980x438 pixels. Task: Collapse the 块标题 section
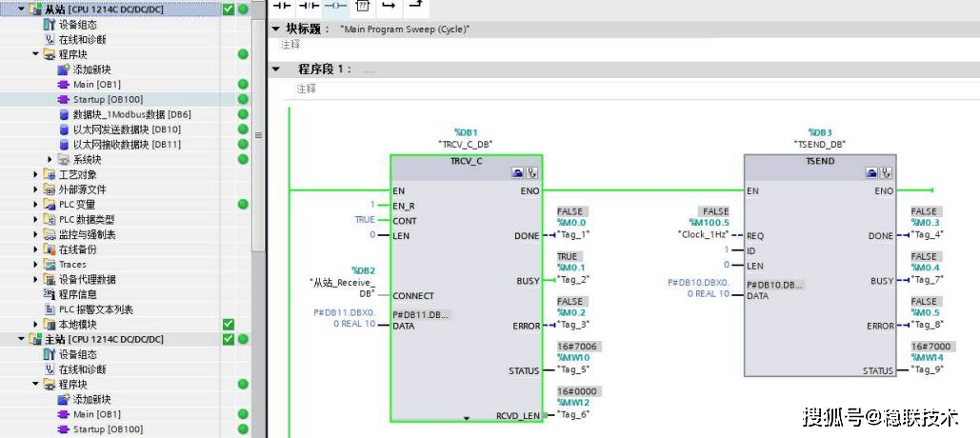tap(275, 30)
